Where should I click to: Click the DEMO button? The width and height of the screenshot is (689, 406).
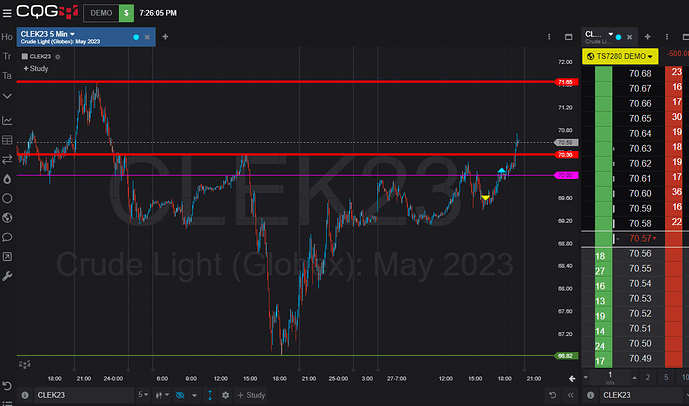pos(100,13)
